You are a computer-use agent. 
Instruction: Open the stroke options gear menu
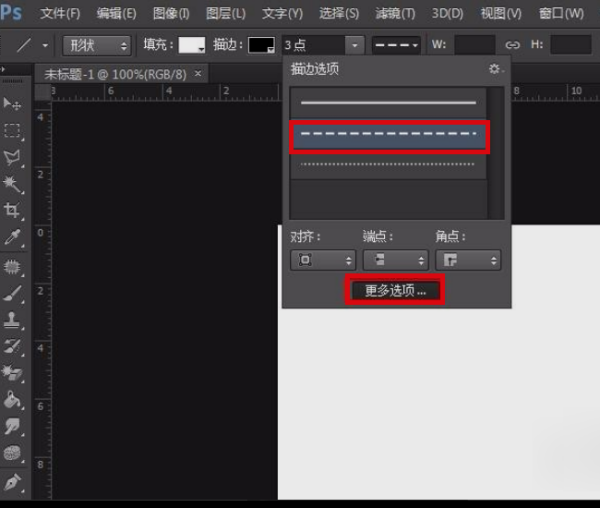coord(496,69)
